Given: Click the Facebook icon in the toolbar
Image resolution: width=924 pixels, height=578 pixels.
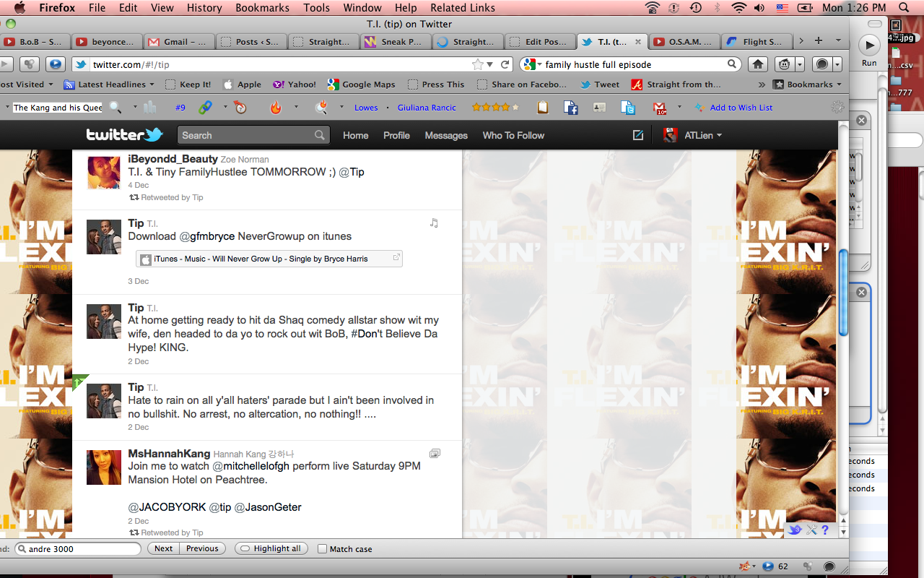Looking at the screenshot, I should [x=571, y=108].
